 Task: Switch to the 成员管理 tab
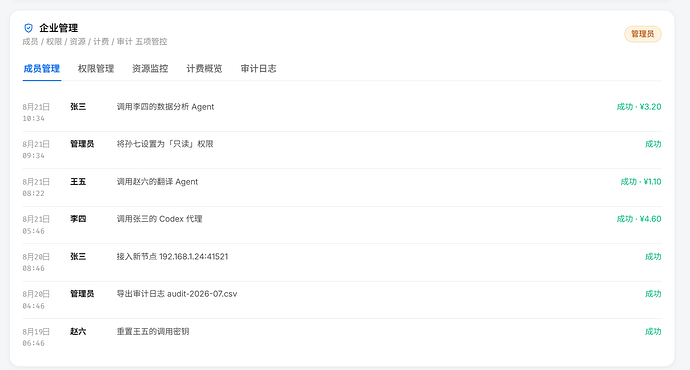tap(41, 69)
